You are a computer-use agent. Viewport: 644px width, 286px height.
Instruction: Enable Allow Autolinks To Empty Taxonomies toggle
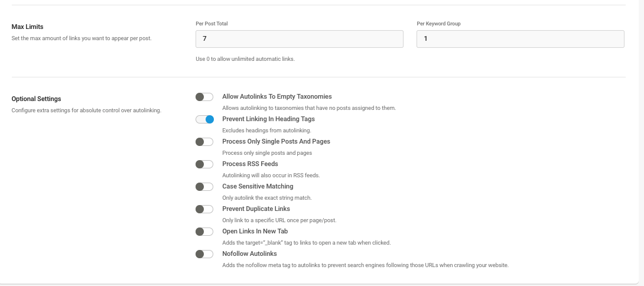pyautogui.click(x=204, y=97)
